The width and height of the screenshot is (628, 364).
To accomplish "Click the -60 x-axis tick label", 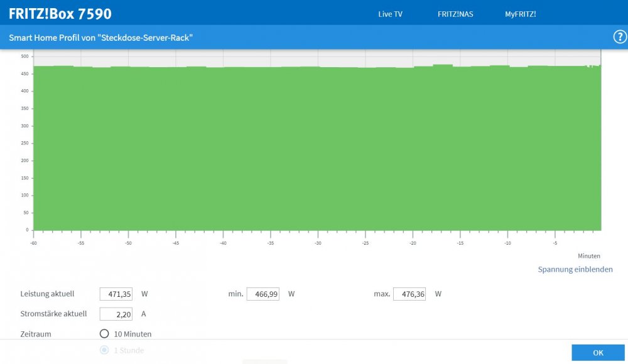I will click(33, 243).
